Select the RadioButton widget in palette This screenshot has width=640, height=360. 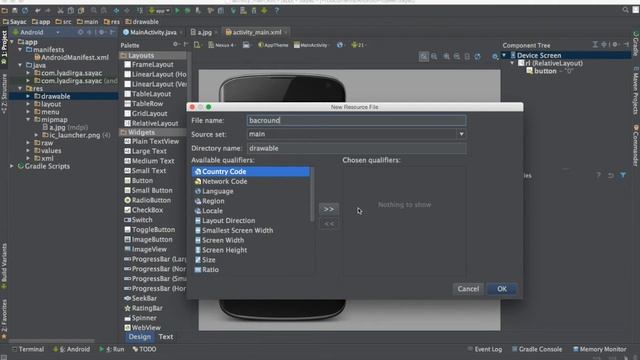coord(148,200)
